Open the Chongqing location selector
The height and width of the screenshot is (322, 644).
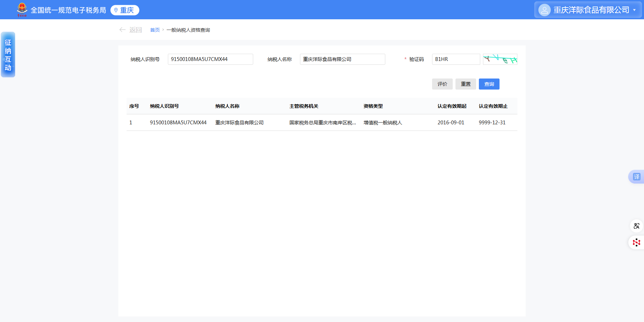(x=125, y=10)
